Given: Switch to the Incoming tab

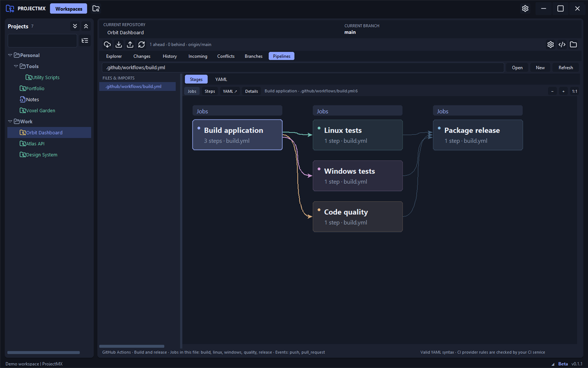Looking at the screenshot, I should (198, 56).
